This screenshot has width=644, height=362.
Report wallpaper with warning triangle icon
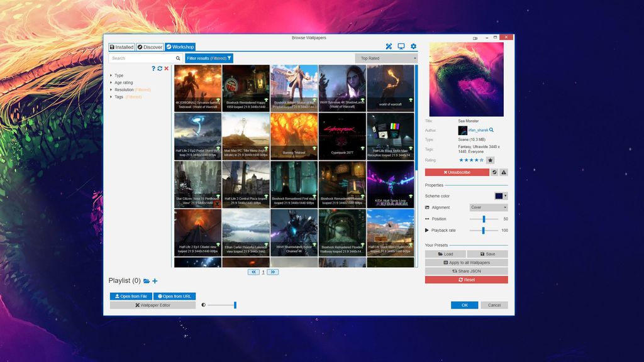click(504, 172)
